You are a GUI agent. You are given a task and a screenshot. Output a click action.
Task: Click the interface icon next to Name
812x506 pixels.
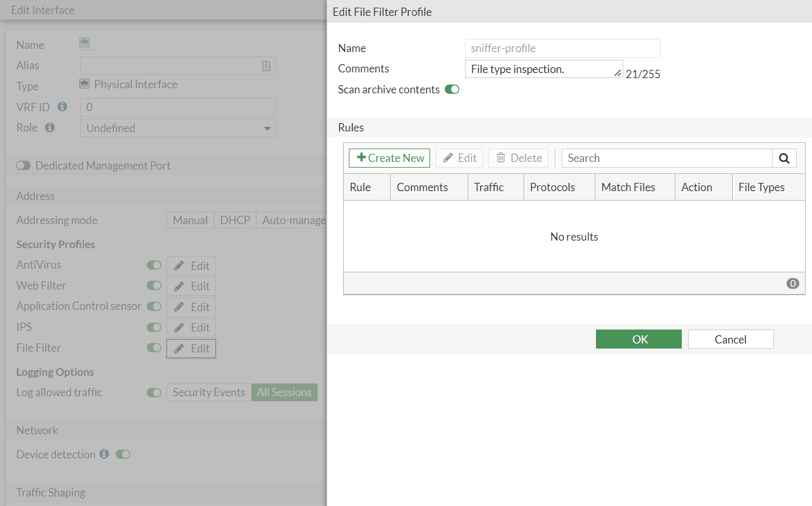(85, 43)
